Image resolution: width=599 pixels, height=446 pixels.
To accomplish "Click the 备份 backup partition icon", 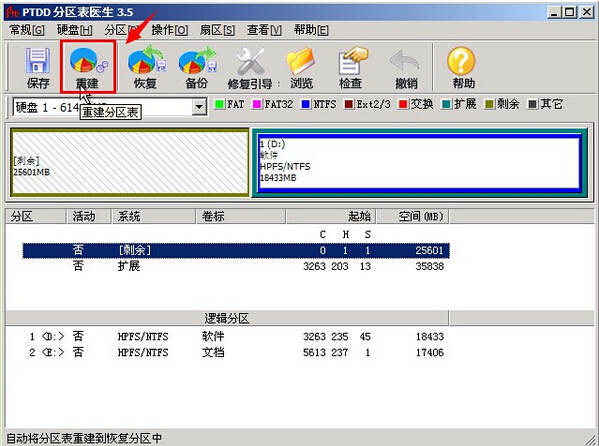I will coord(197,68).
